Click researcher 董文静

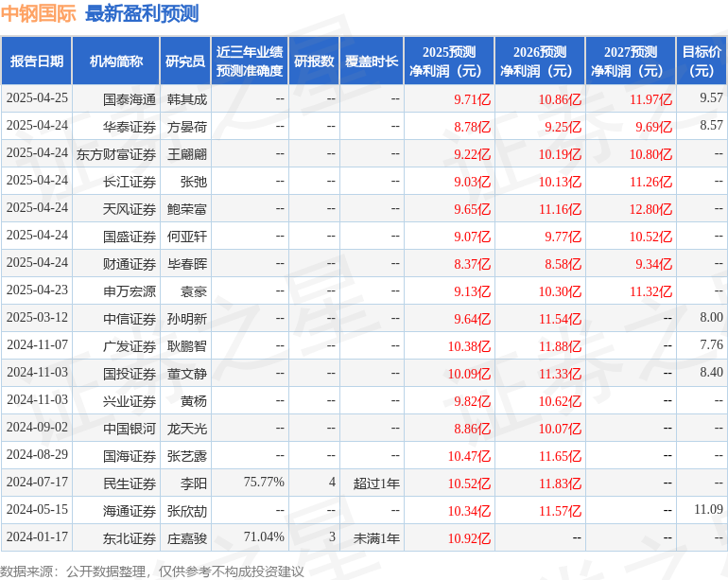186,374
